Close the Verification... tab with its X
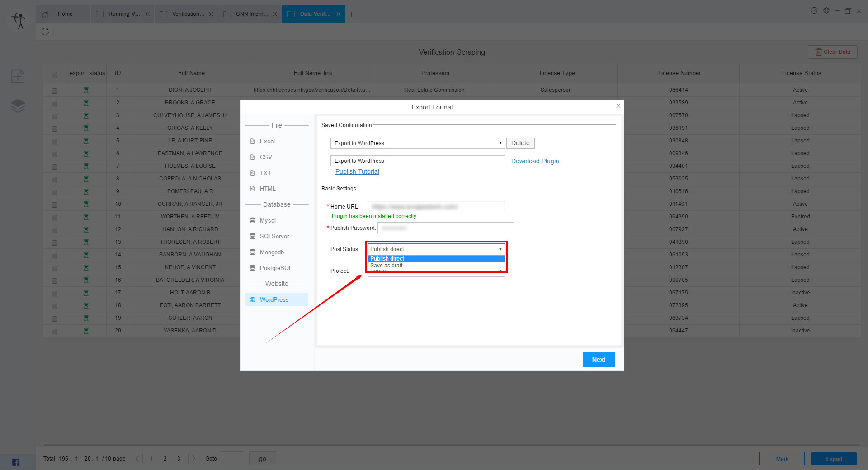Viewport: 868px width, 470px height. click(211, 14)
